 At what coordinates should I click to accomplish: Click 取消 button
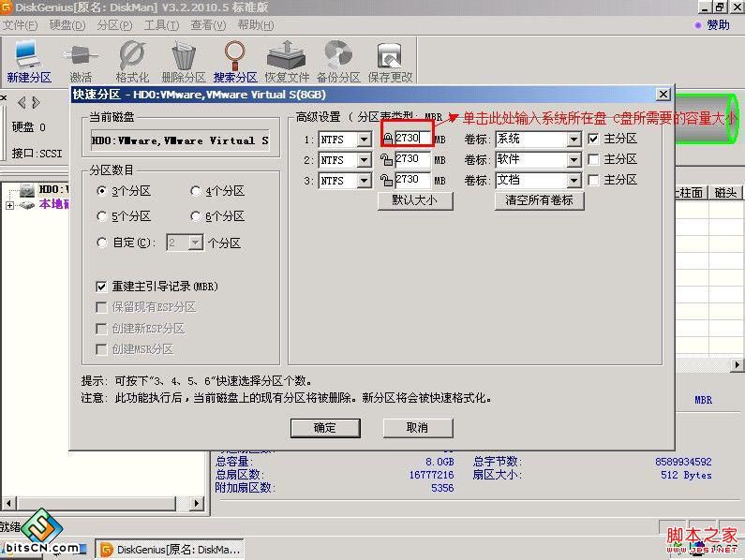pyautogui.click(x=418, y=428)
